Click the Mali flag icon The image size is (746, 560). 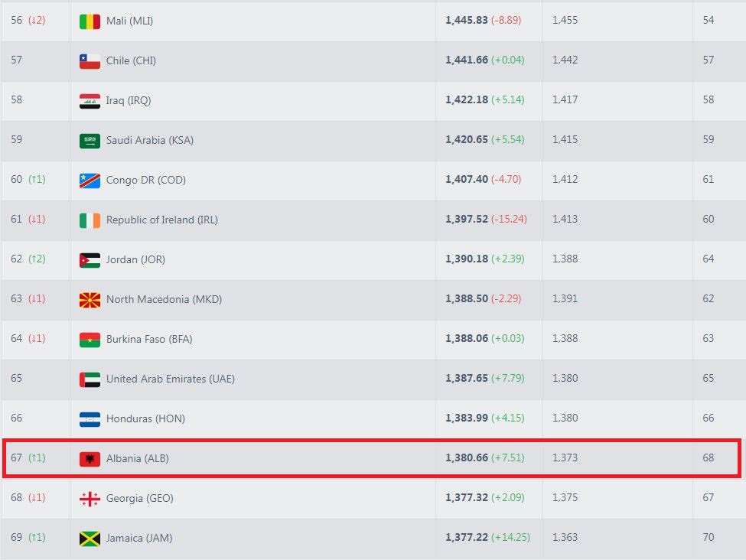90,21
